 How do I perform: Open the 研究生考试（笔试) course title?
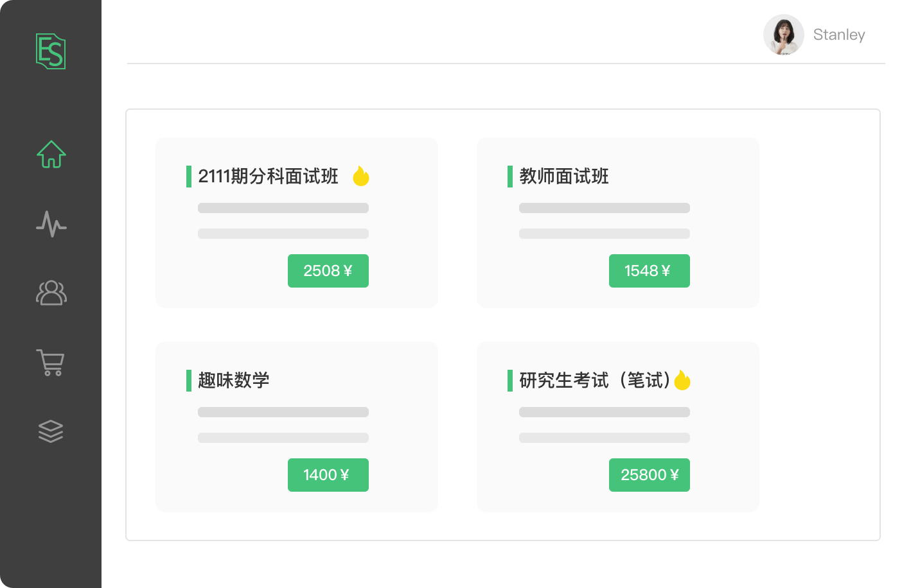pos(595,380)
